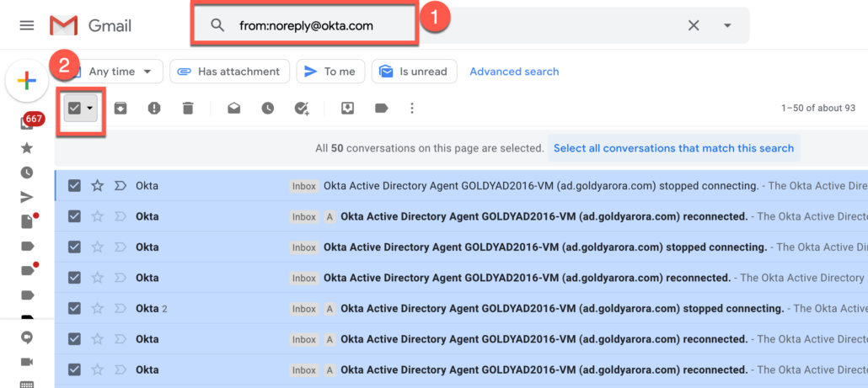This screenshot has height=388, width=868.
Task: Delete selected conversations with the trash icon
Action: tap(188, 109)
